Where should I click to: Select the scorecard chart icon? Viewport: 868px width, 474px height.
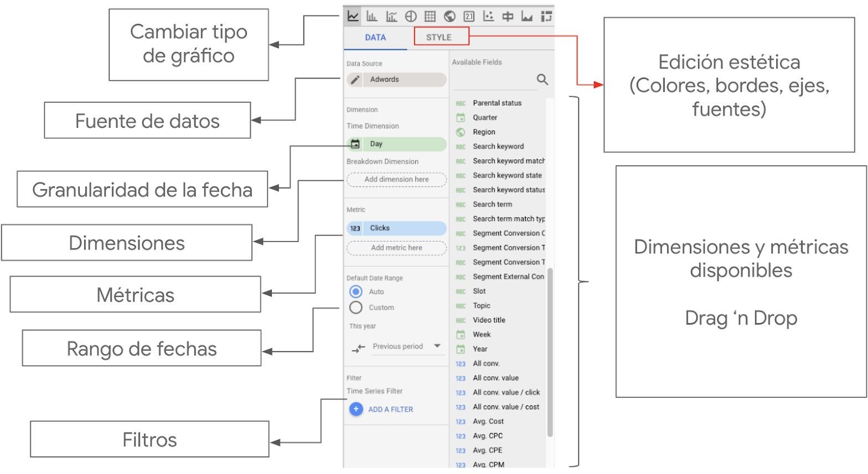tap(469, 16)
